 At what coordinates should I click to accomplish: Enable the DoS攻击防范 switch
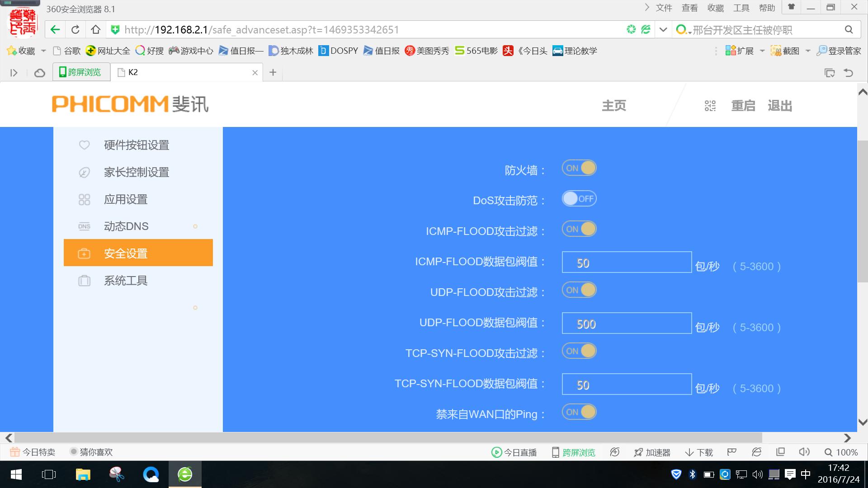point(579,198)
